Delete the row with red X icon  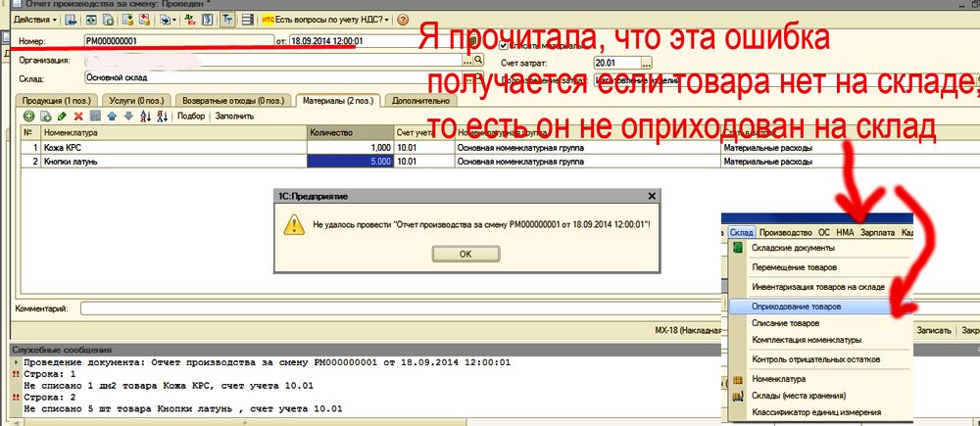click(78, 117)
